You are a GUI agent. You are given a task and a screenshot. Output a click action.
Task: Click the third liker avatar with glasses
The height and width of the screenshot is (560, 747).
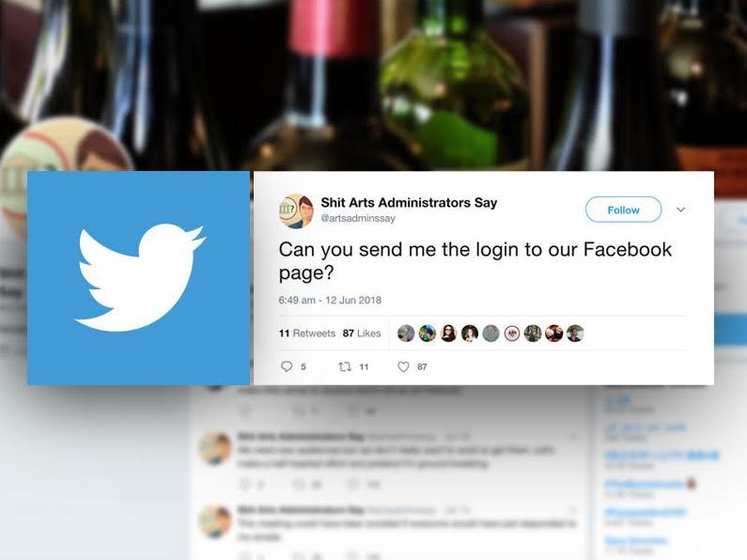point(448,334)
